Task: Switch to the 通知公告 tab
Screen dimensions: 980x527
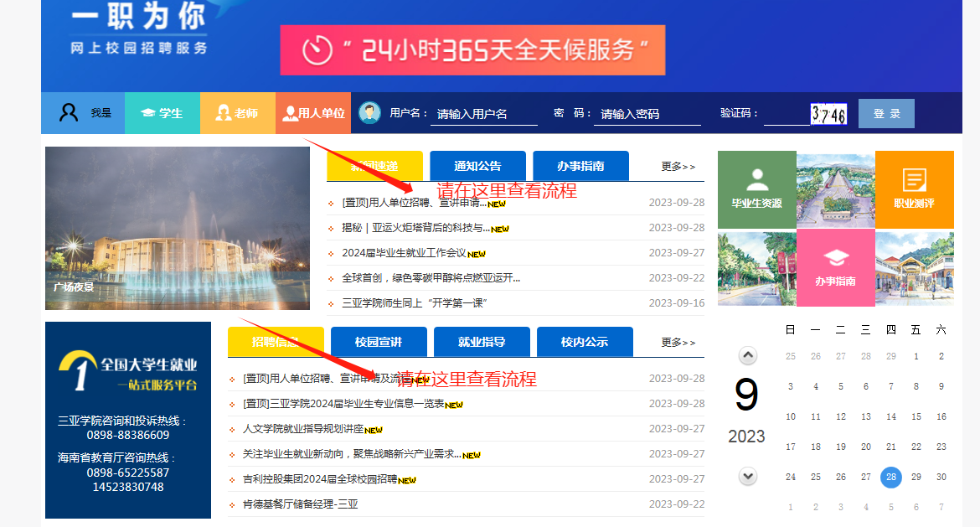Action: point(477,166)
